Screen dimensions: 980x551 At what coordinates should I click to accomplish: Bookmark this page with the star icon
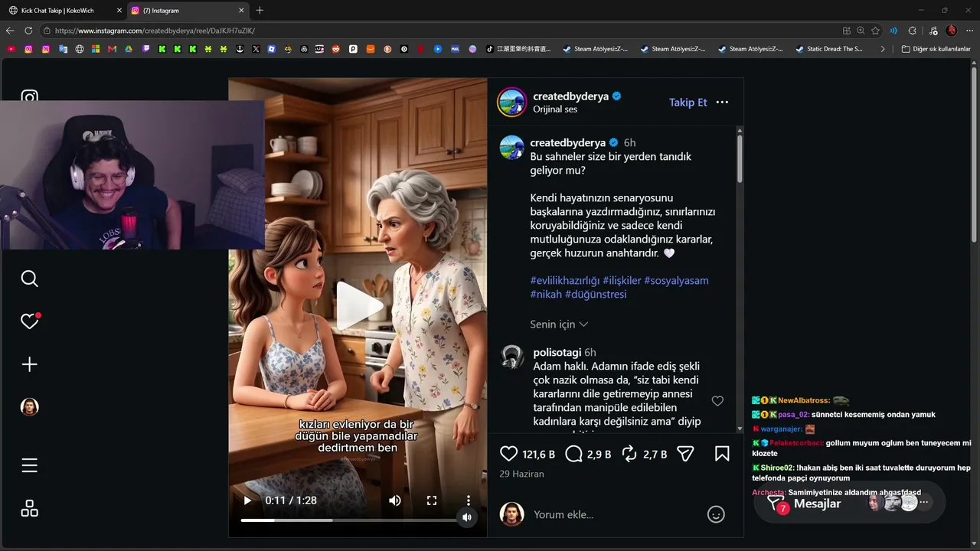coord(875,31)
